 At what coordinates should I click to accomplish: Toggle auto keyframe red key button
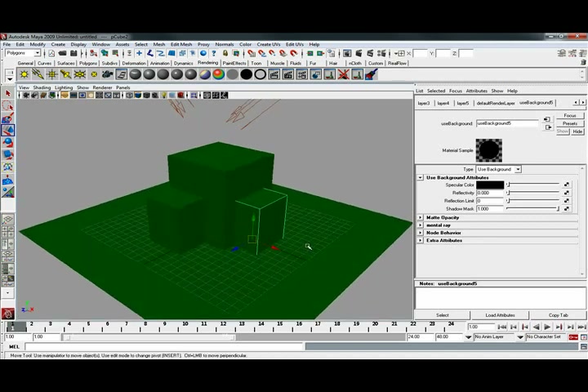(x=573, y=337)
